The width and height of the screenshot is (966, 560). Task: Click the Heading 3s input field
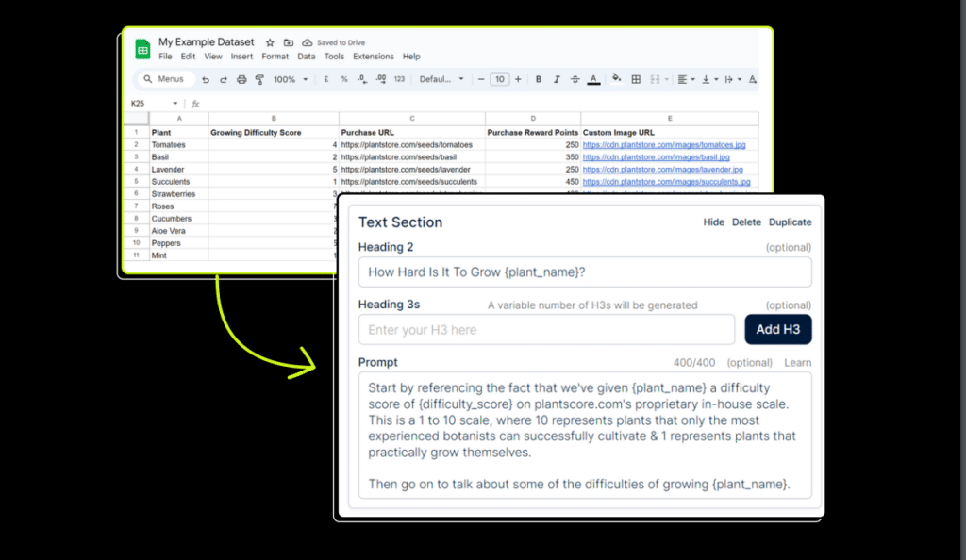(x=546, y=330)
